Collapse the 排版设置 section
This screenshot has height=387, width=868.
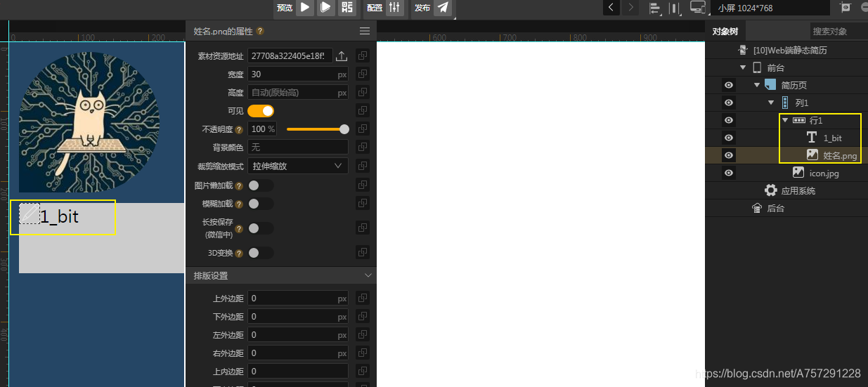pos(368,275)
